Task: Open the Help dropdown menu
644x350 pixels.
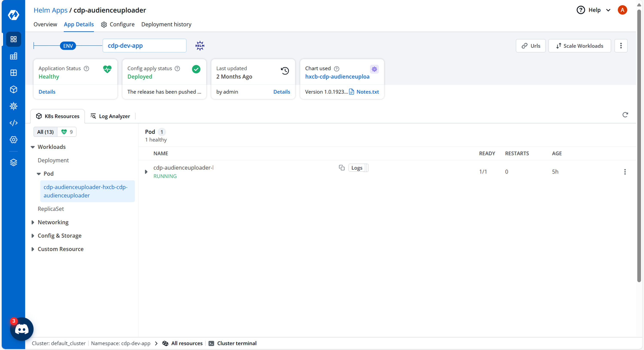Action: (x=594, y=10)
